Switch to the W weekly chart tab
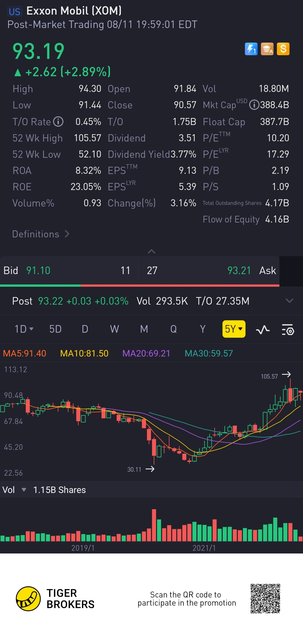Image resolution: width=303 pixels, height=644 pixels. click(114, 329)
